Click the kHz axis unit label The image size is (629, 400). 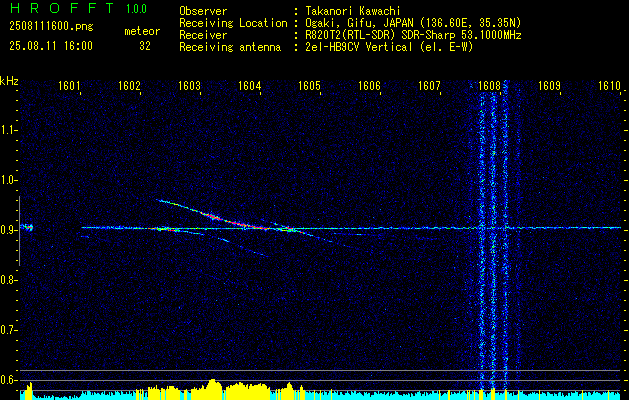click(x=9, y=81)
